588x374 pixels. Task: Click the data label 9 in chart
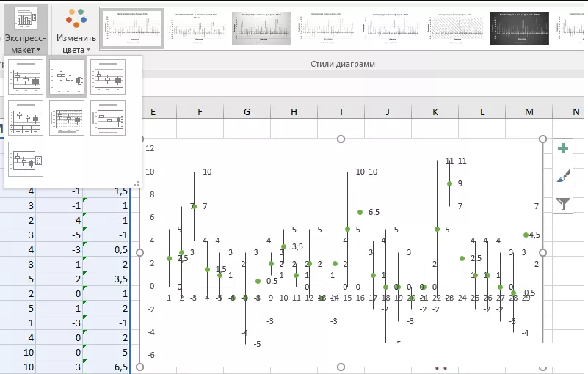(x=460, y=183)
